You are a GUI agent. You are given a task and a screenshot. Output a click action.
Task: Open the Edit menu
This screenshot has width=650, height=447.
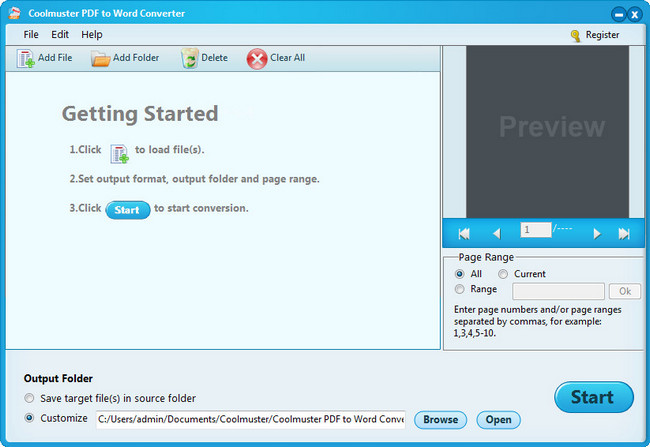[x=60, y=35]
